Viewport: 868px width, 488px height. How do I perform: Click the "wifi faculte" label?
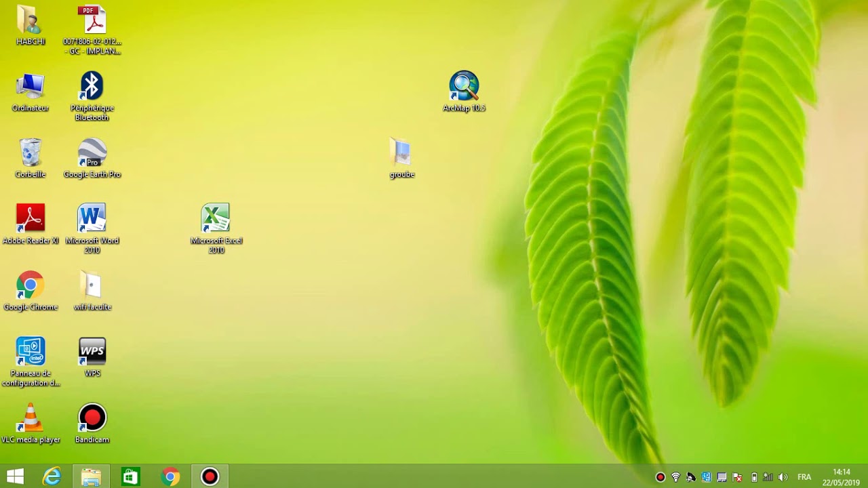[x=92, y=307]
